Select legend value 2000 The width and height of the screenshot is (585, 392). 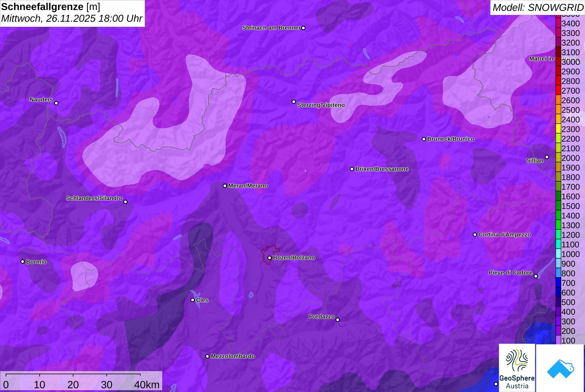570,158
